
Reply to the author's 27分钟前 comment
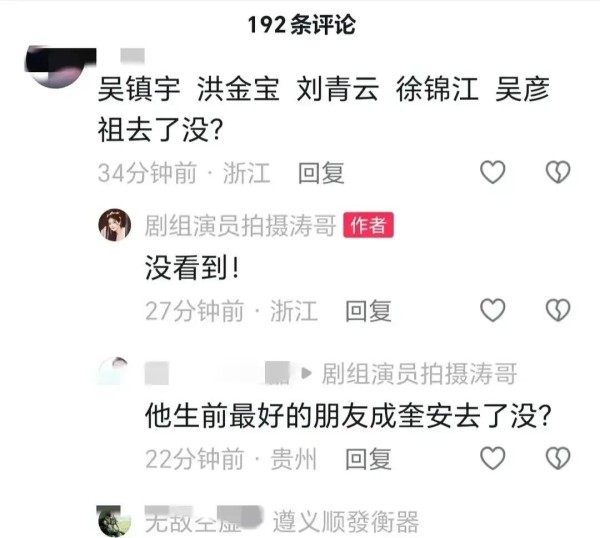(x=368, y=311)
